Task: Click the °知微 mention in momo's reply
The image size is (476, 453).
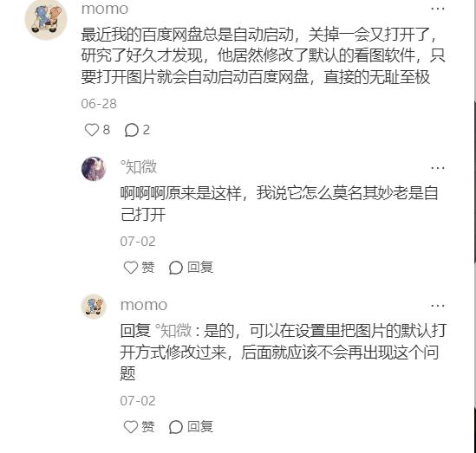Action: point(173,331)
